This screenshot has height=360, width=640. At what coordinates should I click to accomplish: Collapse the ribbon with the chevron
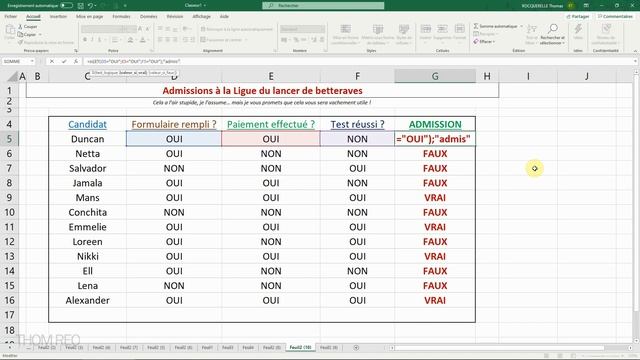pos(635,51)
